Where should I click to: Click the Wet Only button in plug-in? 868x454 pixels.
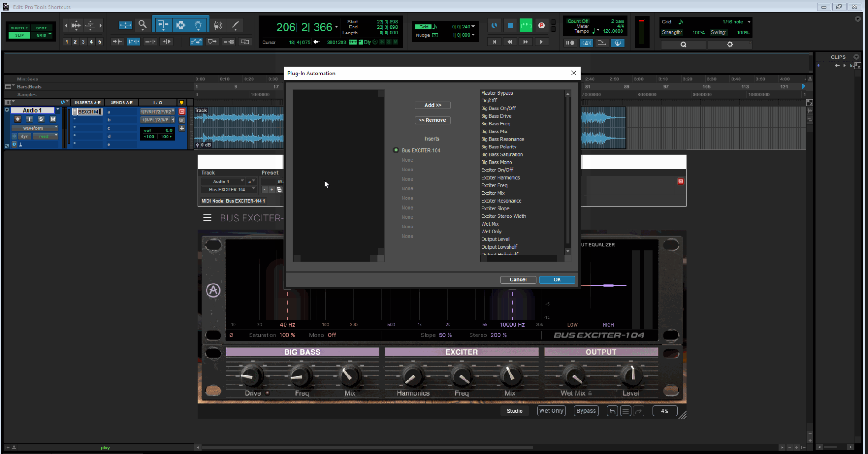pos(551,411)
